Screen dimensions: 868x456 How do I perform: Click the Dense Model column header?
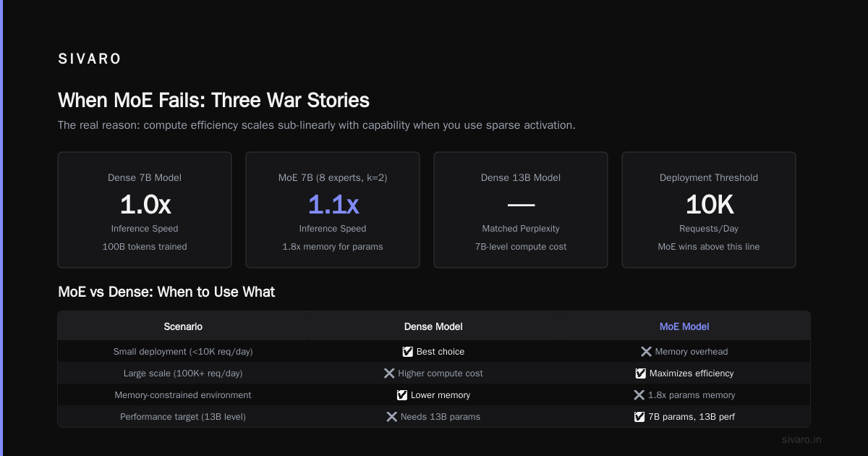point(433,326)
